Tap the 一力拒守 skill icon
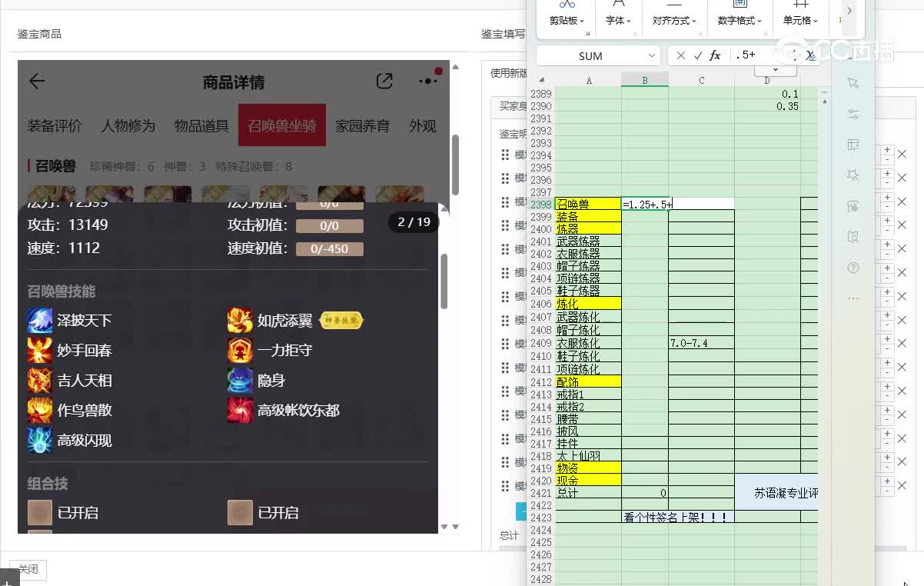924x586 pixels. click(240, 351)
